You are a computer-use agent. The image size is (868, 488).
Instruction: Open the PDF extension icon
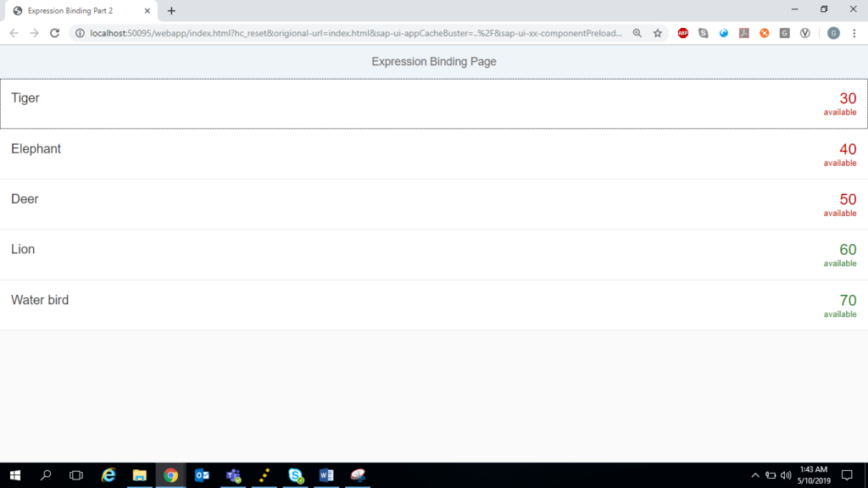(744, 33)
